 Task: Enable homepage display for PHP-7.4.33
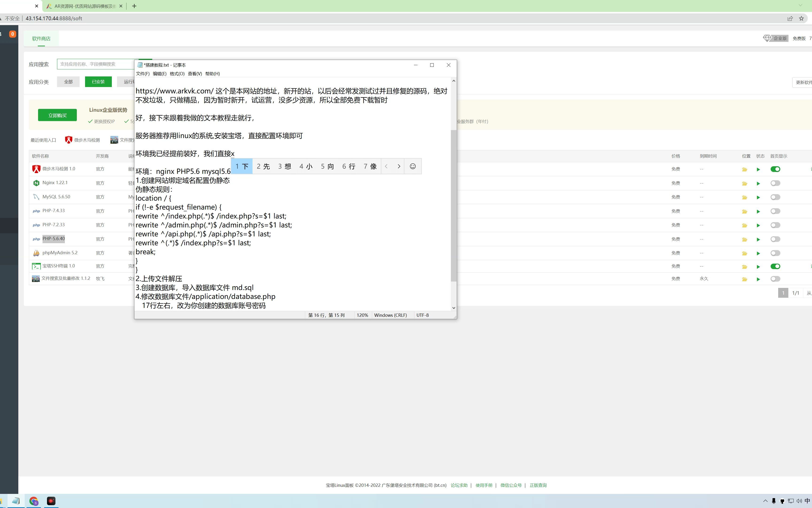pos(775,211)
